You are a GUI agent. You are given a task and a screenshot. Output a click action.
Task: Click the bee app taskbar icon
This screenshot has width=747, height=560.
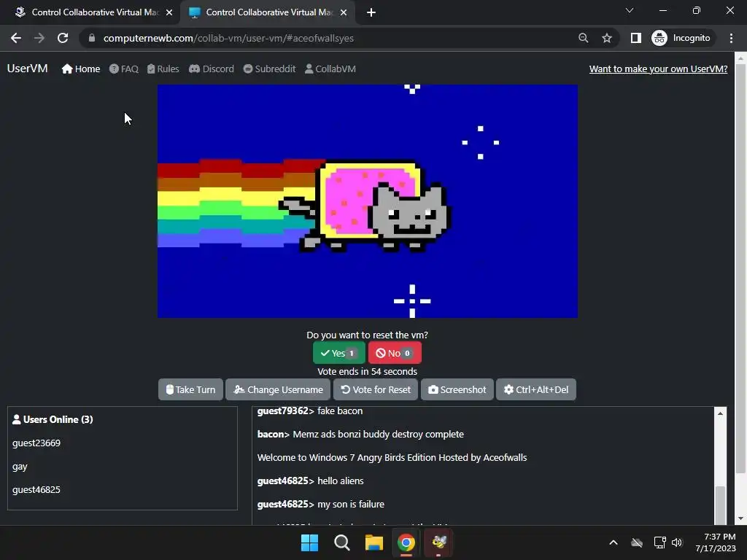click(438, 542)
